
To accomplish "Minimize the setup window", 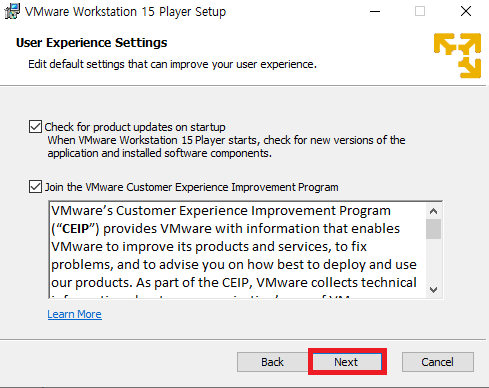I will click(x=375, y=11).
